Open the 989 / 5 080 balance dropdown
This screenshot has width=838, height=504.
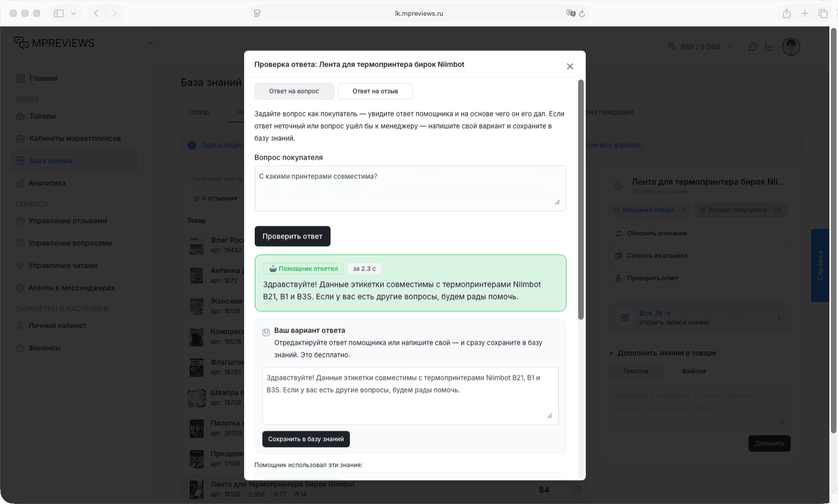tap(700, 47)
